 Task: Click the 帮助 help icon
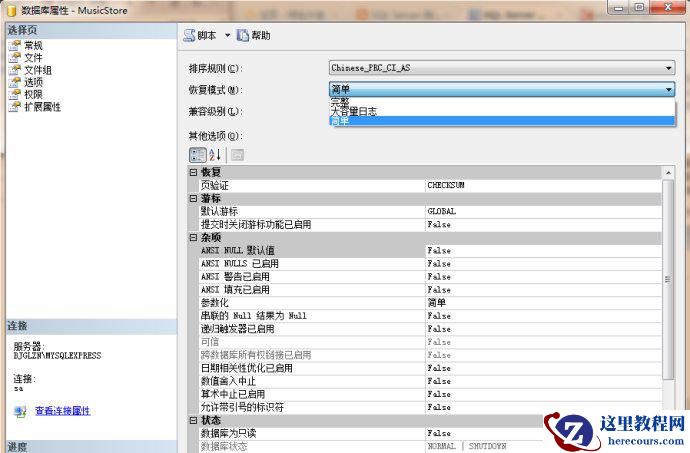coord(243,36)
